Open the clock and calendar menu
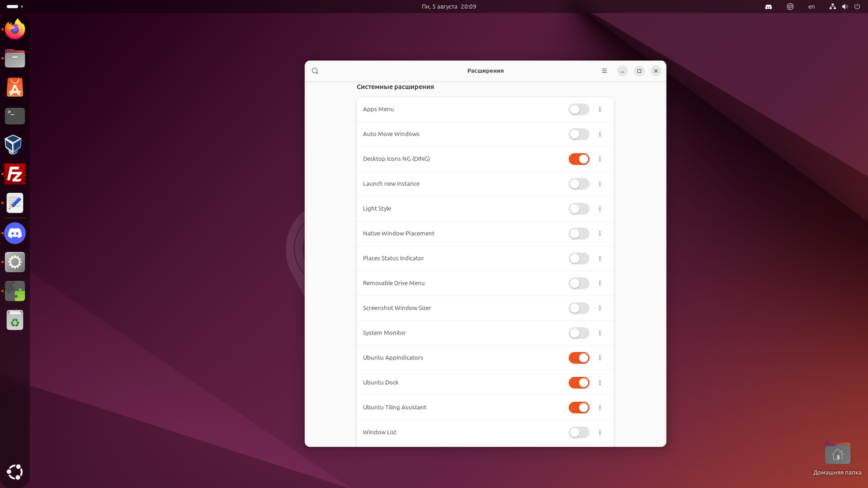This screenshot has height=488, width=868. point(449,7)
